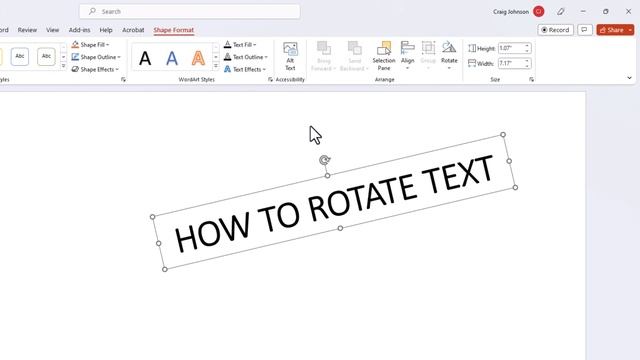
Task: Open the Add-ins tab
Action: click(x=79, y=30)
